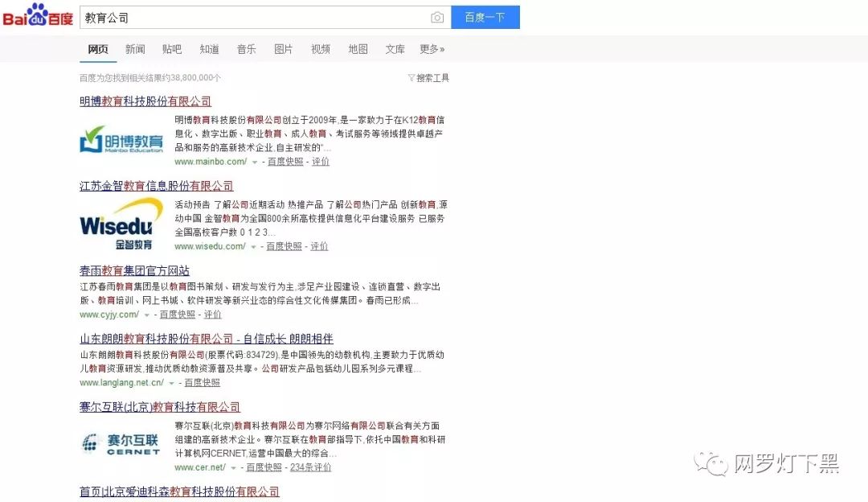Click the 百度一下 search button

(485, 16)
